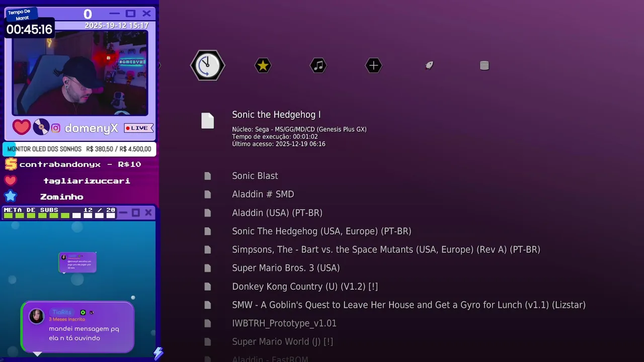Select Simpsons Bart vs. the Space Mutants entry
The width and height of the screenshot is (644, 362).
386,249
